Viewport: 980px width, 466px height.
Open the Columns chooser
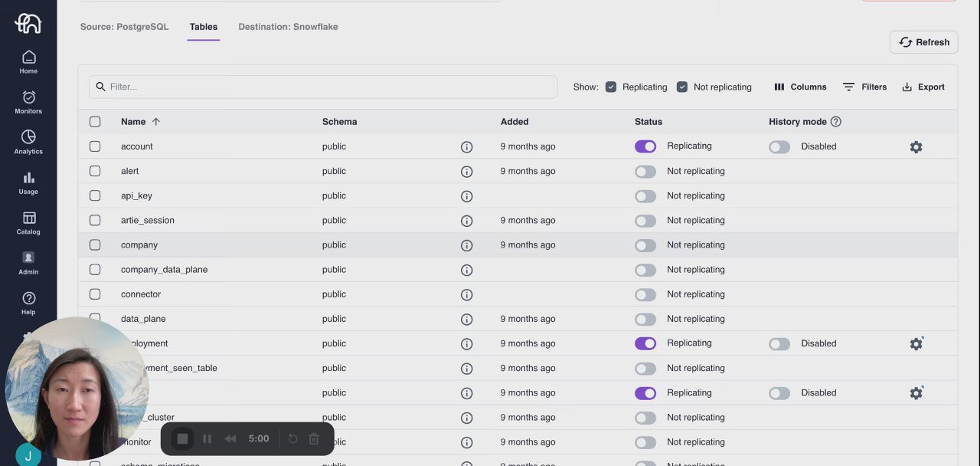click(800, 87)
